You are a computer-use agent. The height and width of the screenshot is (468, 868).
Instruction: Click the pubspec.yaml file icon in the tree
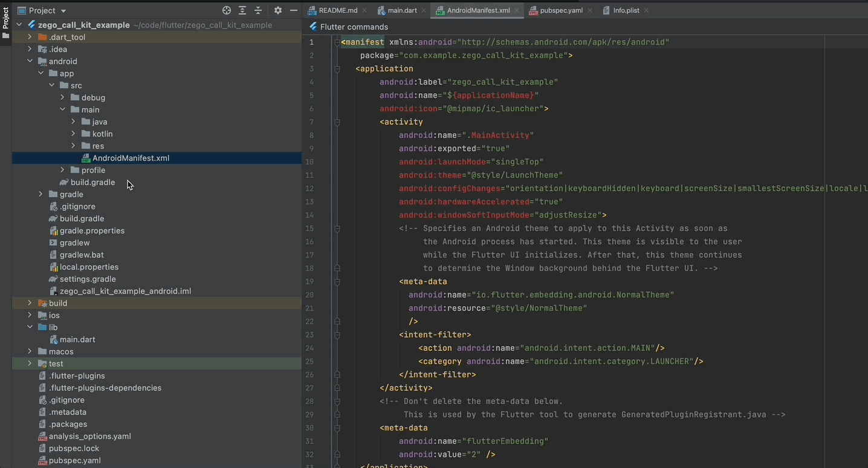point(42,460)
